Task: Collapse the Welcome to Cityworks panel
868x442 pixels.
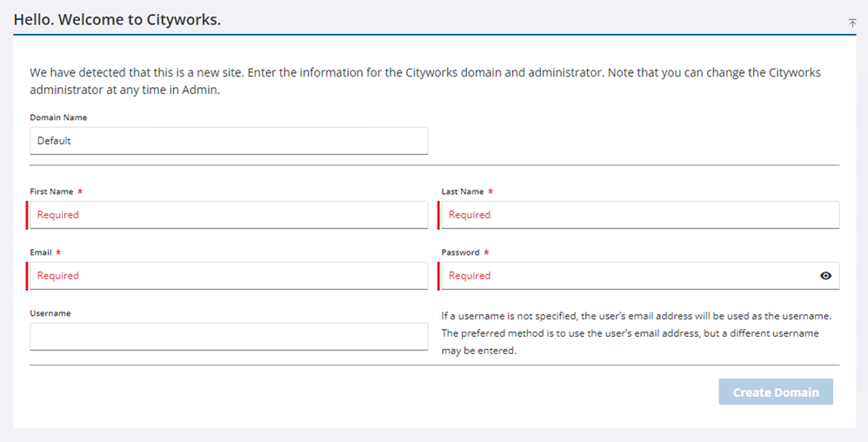Action: coord(852,23)
